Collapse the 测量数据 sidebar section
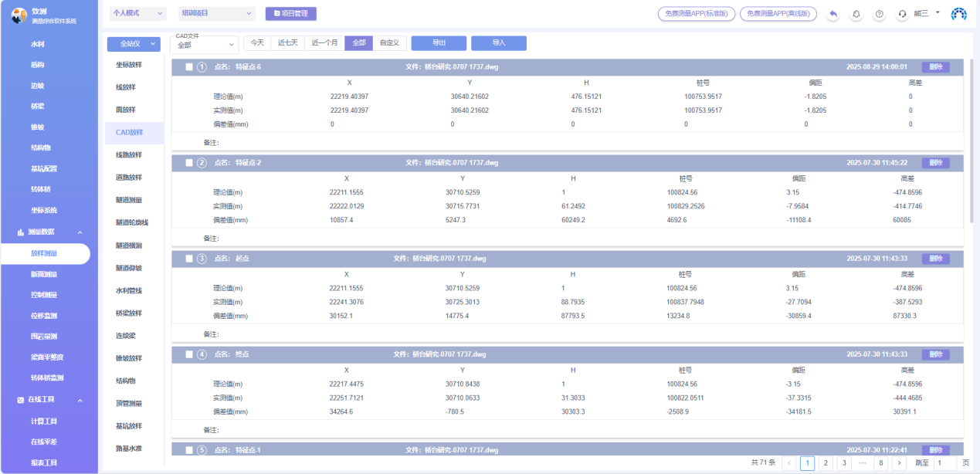The image size is (980, 474). [x=80, y=232]
